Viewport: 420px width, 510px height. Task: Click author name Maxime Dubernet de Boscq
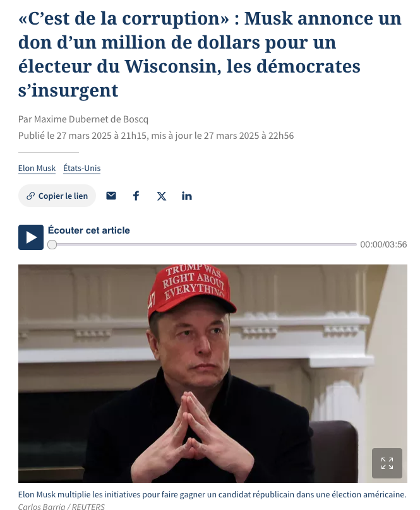91,119
